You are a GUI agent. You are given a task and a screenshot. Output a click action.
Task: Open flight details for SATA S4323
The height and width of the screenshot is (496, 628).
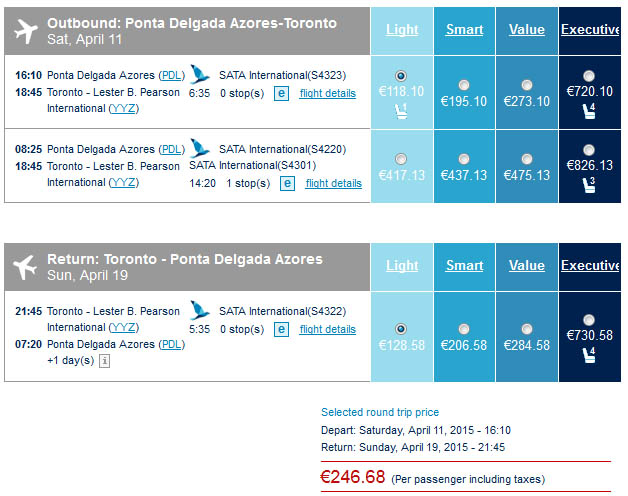328,93
